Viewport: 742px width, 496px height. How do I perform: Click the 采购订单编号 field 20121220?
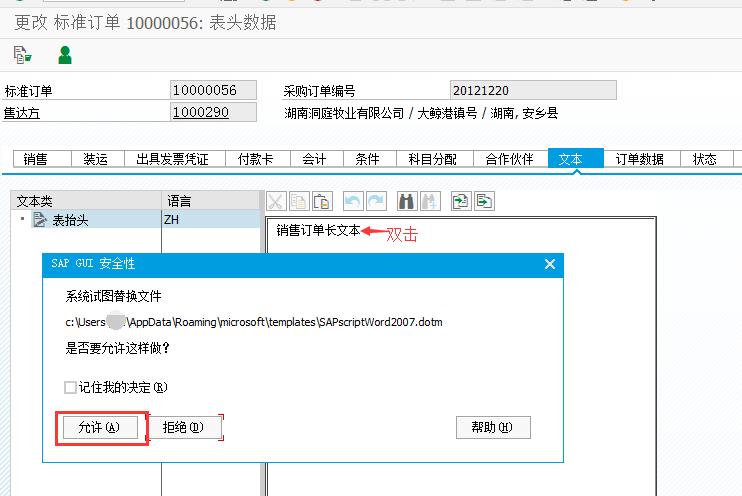(x=533, y=90)
